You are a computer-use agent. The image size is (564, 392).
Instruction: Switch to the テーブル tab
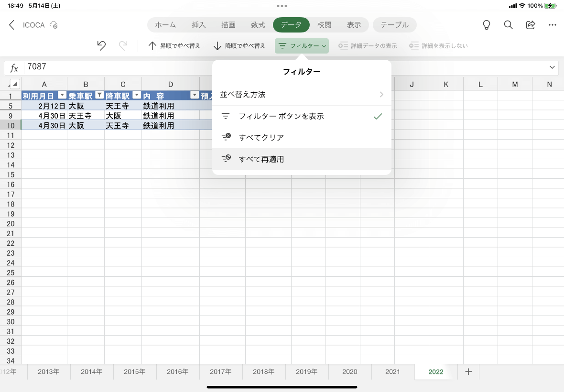(x=395, y=25)
